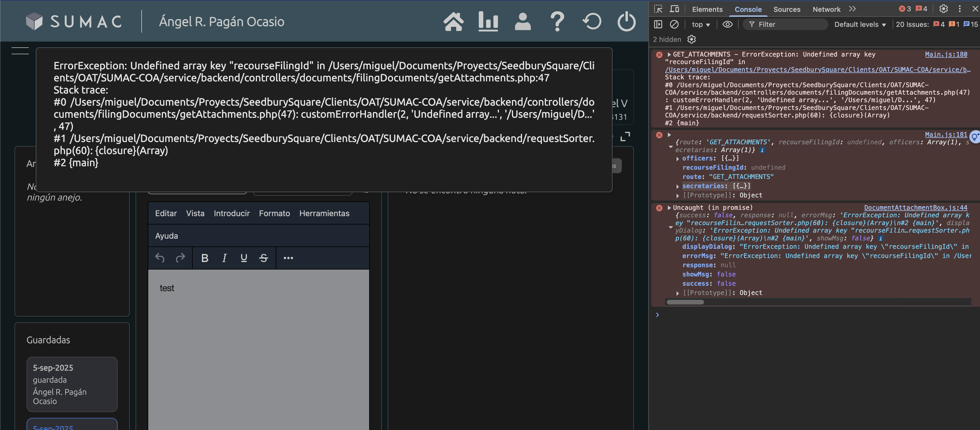Click the user profile icon
The image size is (980, 430).
(x=523, y=22)
